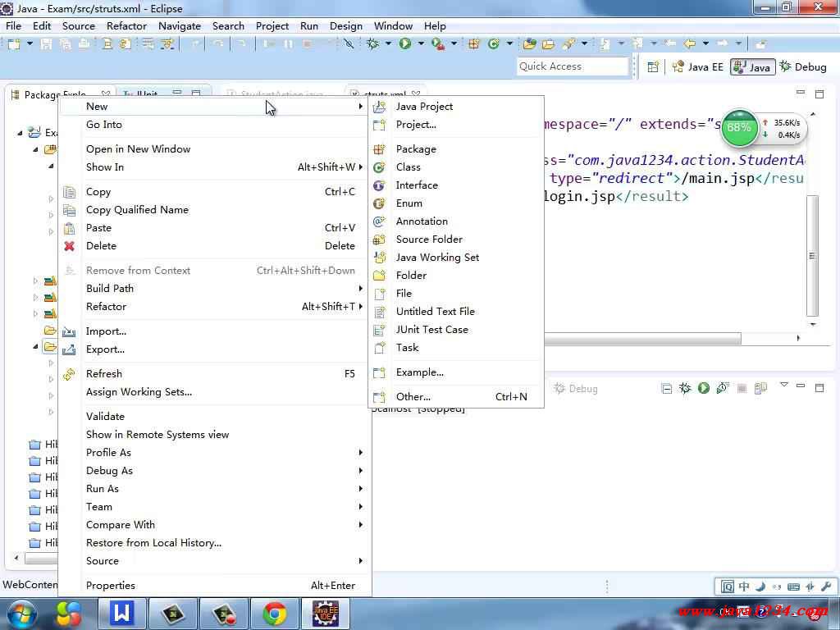Screen dimensions: 840x630
Task: Choose Import... from the context menu
Action: pos(214,331)
